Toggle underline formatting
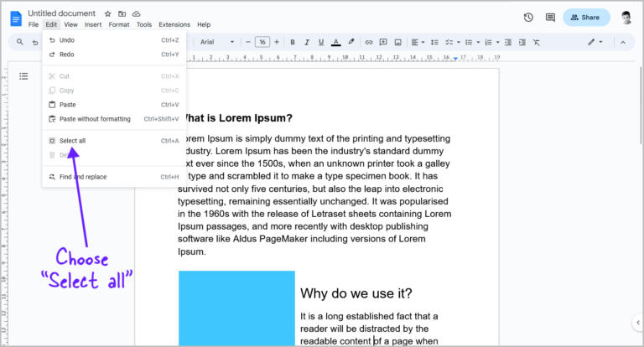The height and width of the screenshot is (347, 644). click(x=321, y=42)
